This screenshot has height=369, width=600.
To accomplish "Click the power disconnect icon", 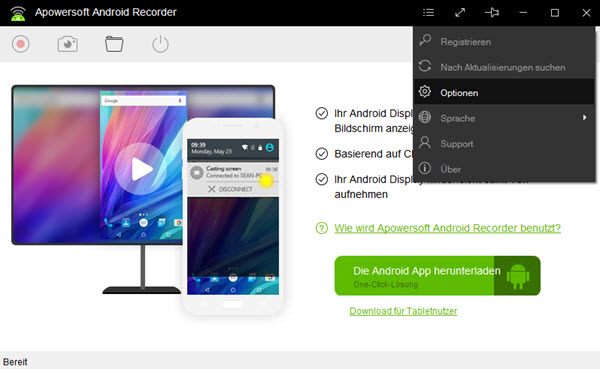I will click(160, 44).
